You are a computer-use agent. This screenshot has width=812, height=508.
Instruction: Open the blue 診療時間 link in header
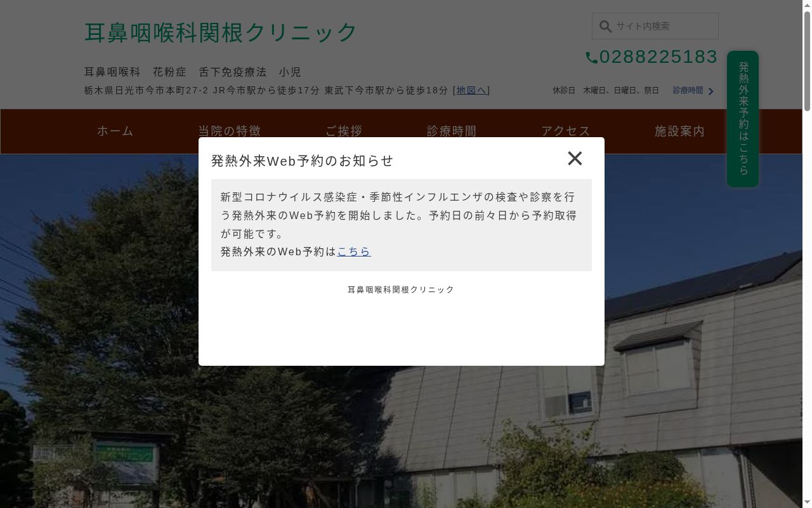point(688,90)
